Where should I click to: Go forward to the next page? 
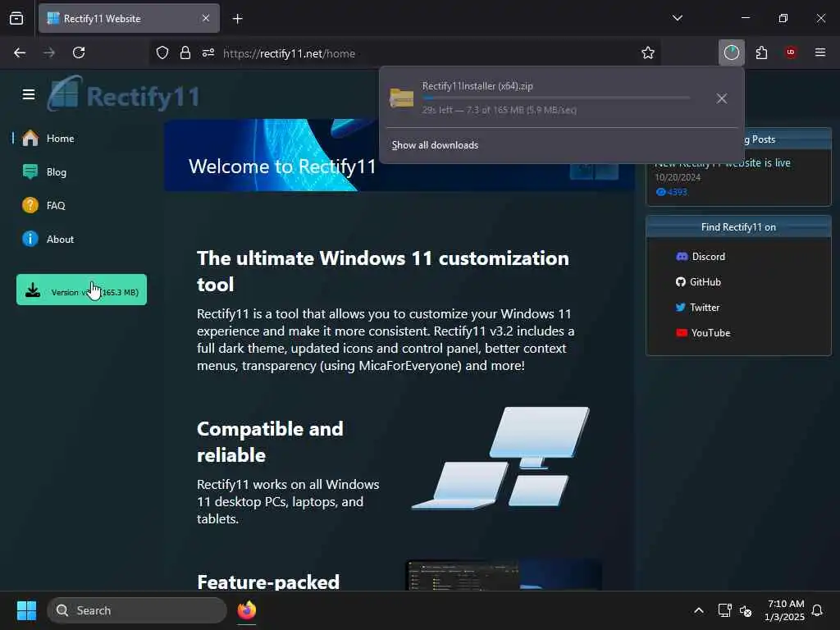click(x=49, y=52)
